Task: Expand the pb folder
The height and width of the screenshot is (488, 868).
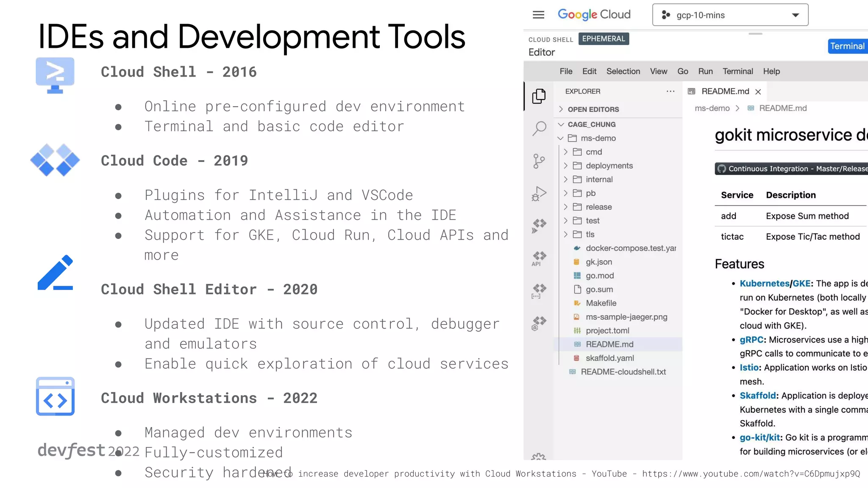Action: click(x=565, y=193)
